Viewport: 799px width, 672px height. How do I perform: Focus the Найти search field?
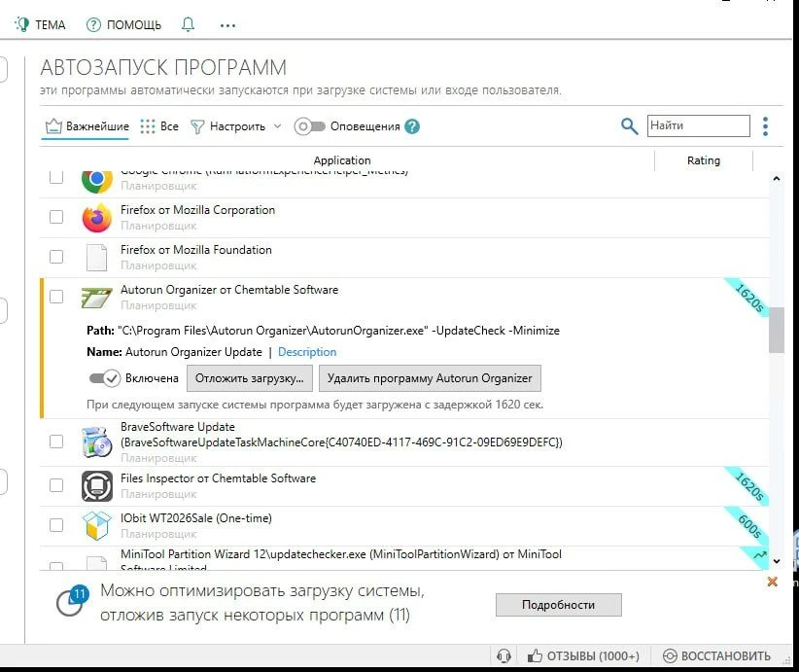pos(699,125)
